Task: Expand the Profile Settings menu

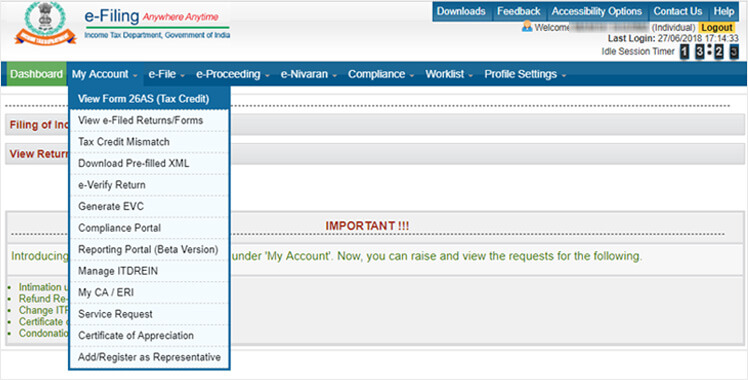Action: point(525,74)
